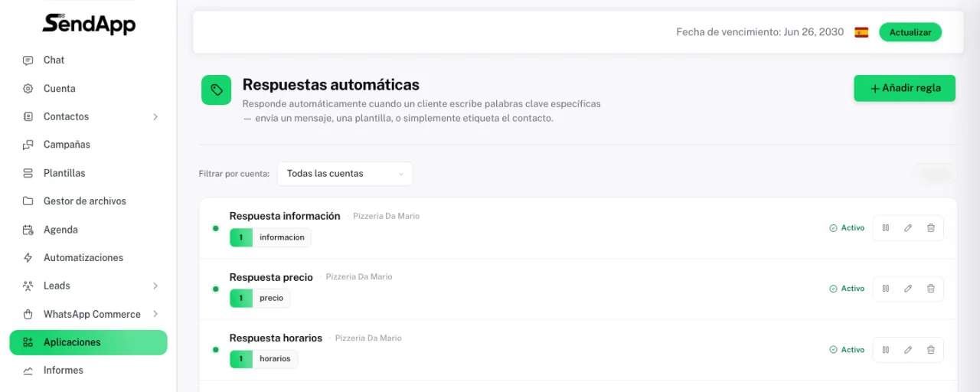980x392 pixels.
Task: Click the green tag icon beside Respuestas automáticas
Action: (x=217, y=90)
